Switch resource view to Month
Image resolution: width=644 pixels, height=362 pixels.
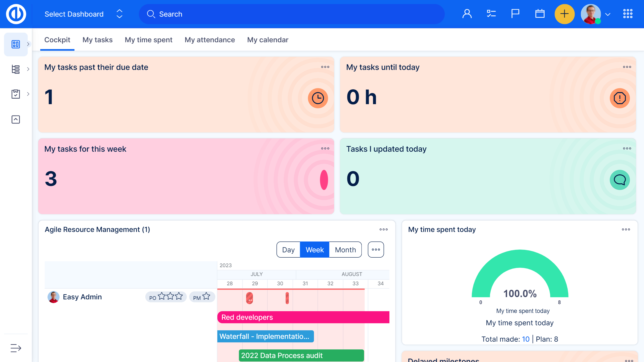point(345,250)
